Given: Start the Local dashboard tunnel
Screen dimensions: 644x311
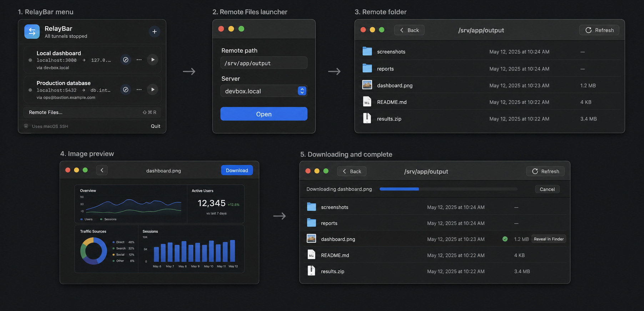Looking at the screenshot, I should [153, 60].
